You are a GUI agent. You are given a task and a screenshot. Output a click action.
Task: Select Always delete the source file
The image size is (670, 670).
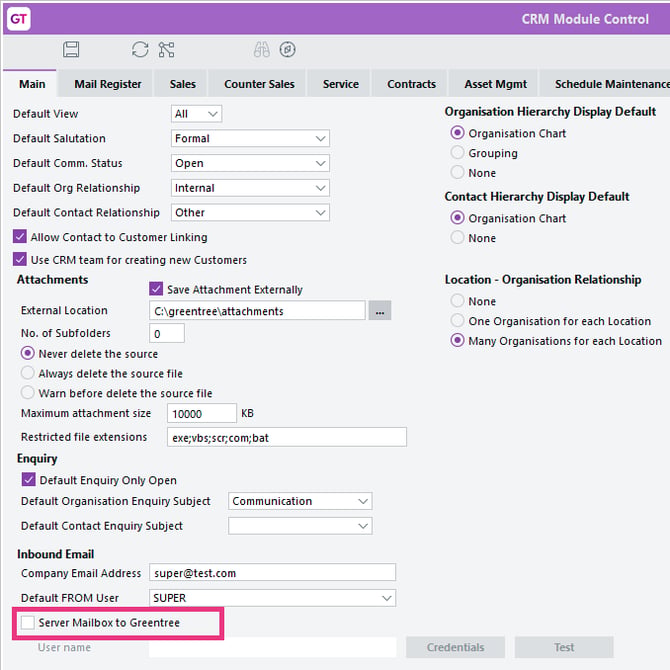28,373
